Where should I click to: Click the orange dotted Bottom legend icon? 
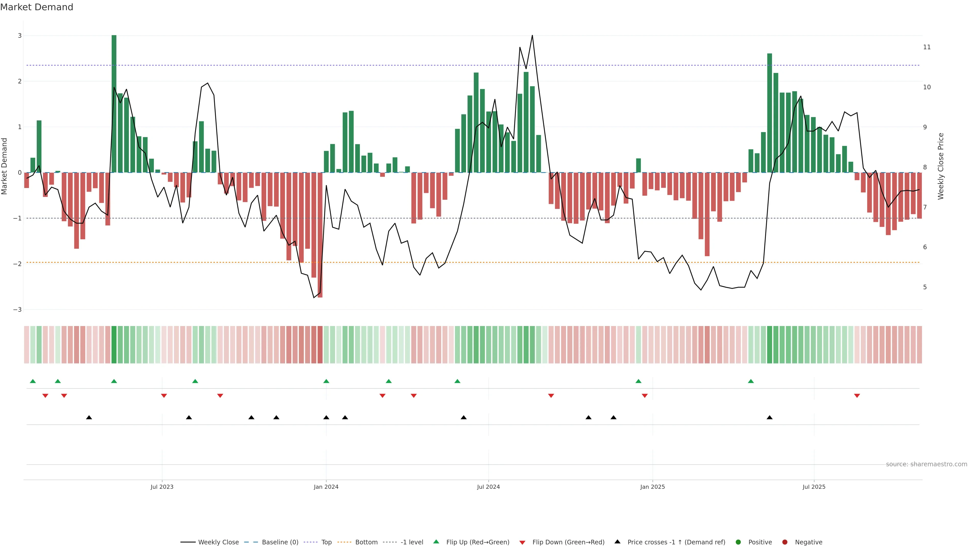click(x=344, y=542)
